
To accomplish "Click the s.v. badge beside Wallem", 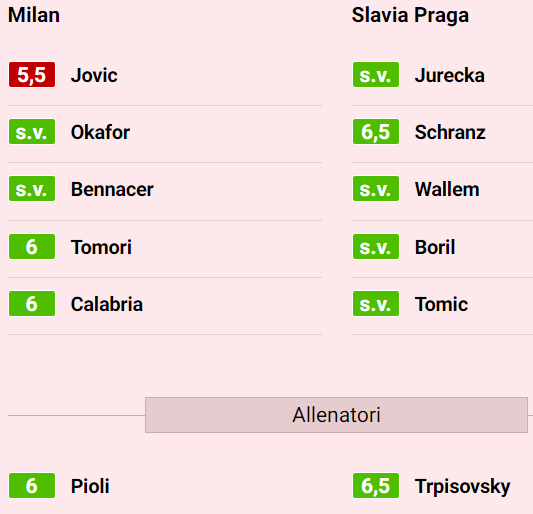I will coord(376,189).
